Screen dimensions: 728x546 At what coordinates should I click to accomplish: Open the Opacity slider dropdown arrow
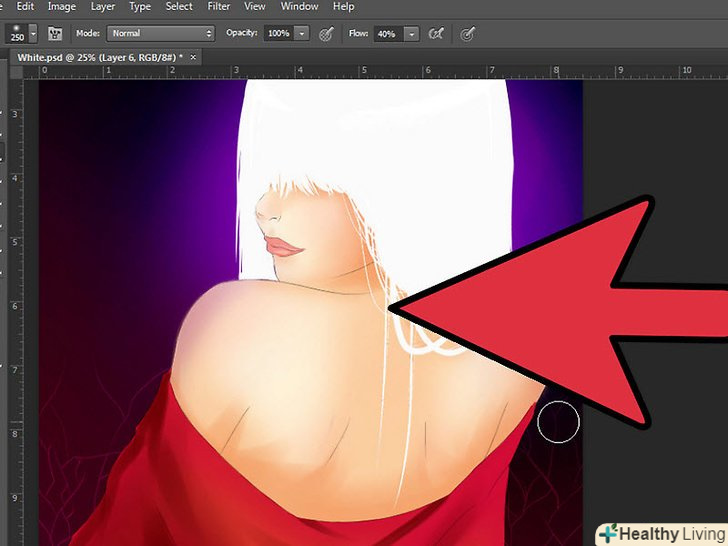click(x=302, y=34)
